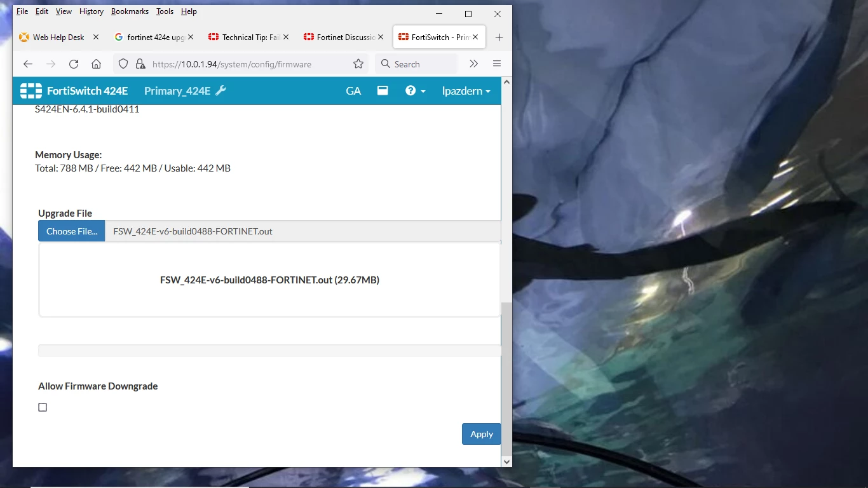The height and width of the screenshot is (488, 868).
Task: Click the magnifier icon in Search box
Action: coord(385,64)
